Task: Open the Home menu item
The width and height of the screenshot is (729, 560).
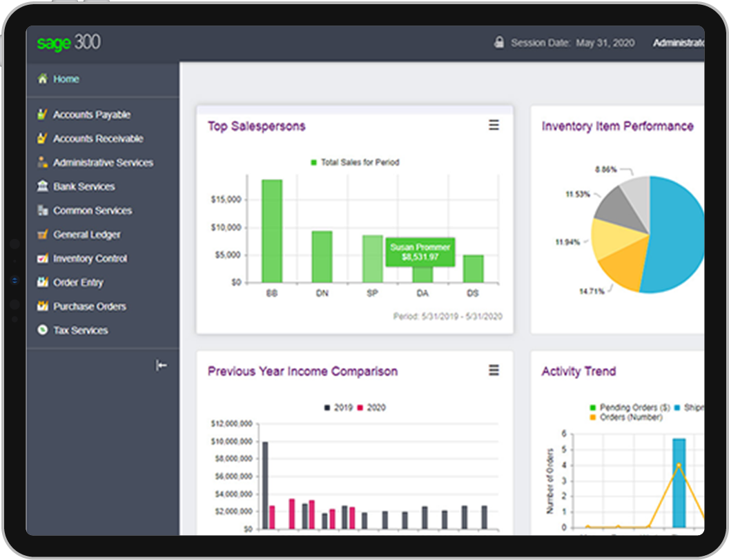Action: 66,79
